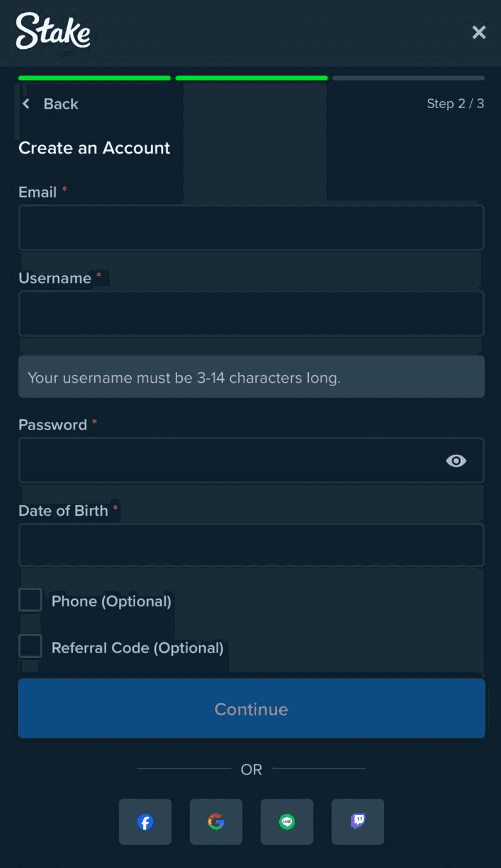Focus the Email input field
Screen dimensions: 501x868
click(x=251, y=228)
